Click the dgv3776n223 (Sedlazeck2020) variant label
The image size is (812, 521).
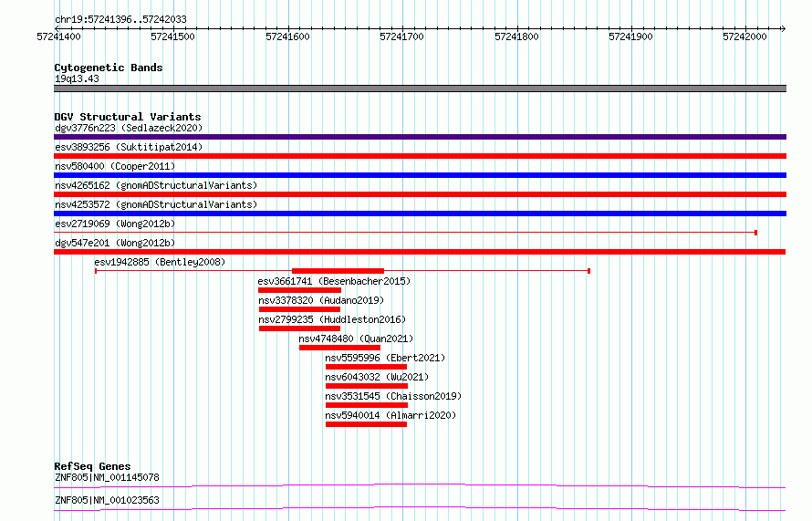(129, 128)
